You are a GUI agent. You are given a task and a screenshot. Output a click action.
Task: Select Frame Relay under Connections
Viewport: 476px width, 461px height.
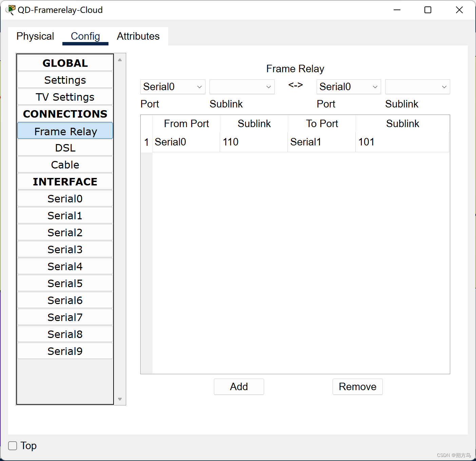[65, 131]
